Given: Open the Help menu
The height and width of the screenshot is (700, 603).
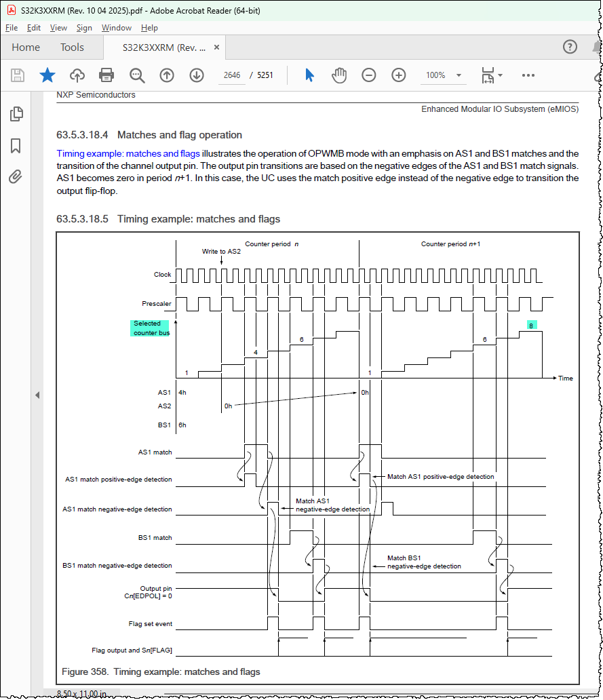Looking at the screenshot, I should (x=149, y=28).
